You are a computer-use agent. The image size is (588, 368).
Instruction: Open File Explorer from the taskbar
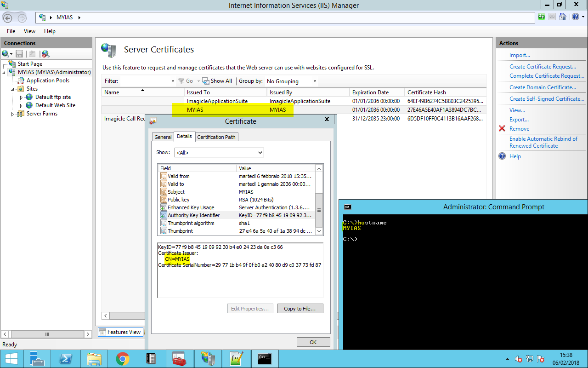point(94,359)
